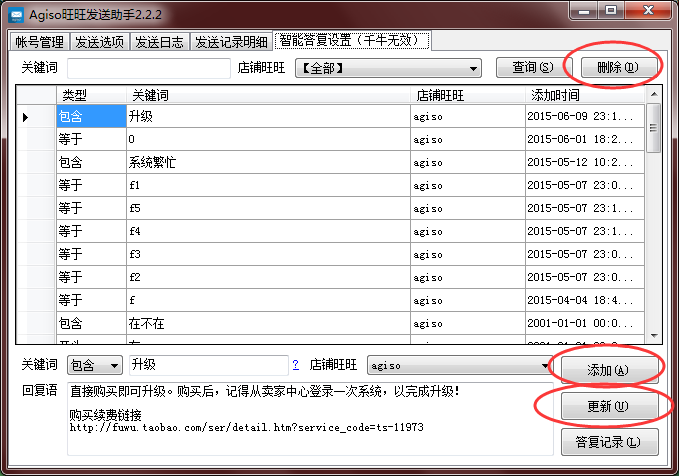Viewport: 679px width, 476px height.
Task: Select the row with keyword f3
Action: 331,254
